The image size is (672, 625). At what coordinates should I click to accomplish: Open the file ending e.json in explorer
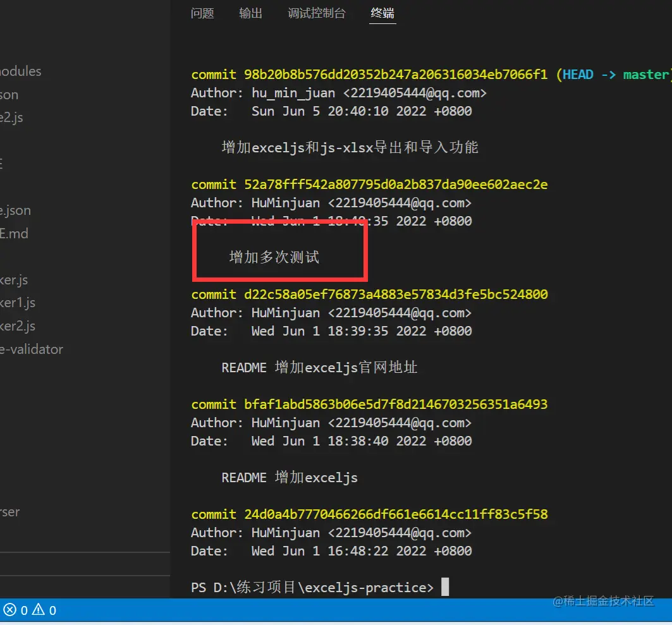coord(15,211)
